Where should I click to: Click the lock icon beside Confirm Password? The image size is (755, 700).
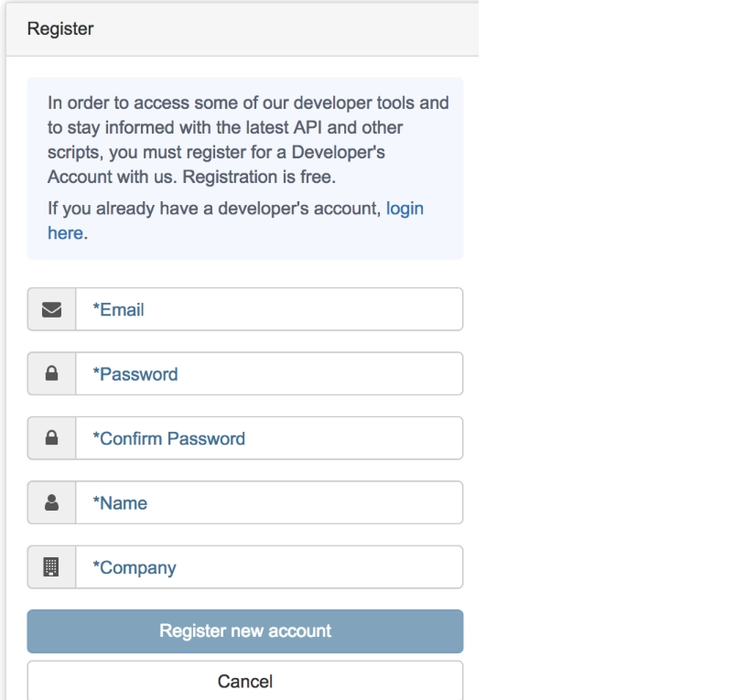tap(51, 439)
